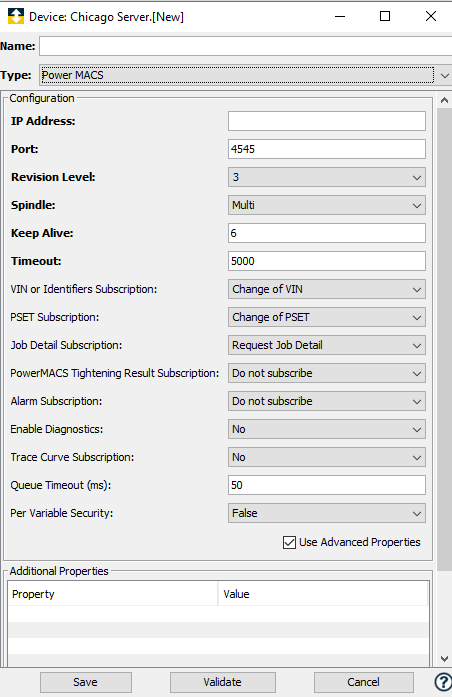Click the help question mark icon
This screenshot has height=697, width=452.
coord(443,682)
